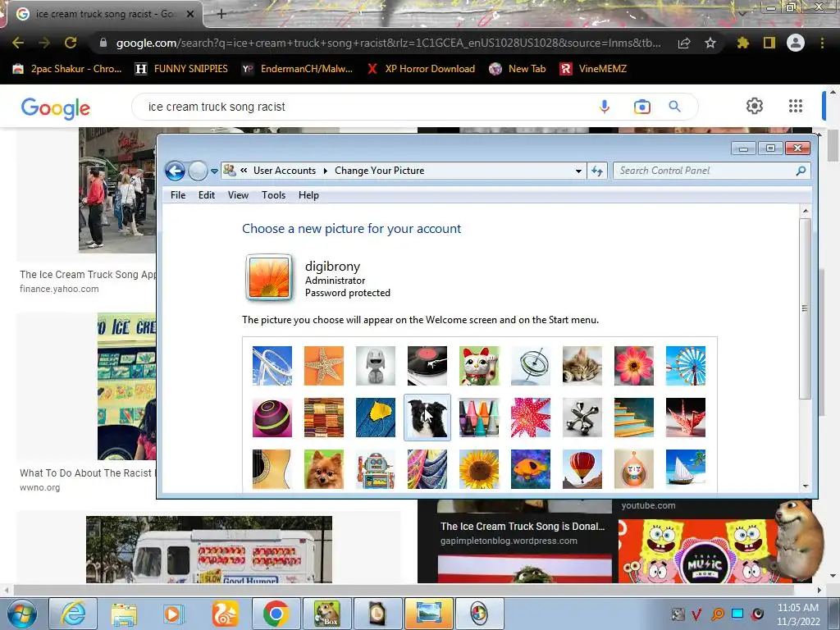840x630 pixels.
Task: Search by image camera icon
Action: tap(641, 107)
